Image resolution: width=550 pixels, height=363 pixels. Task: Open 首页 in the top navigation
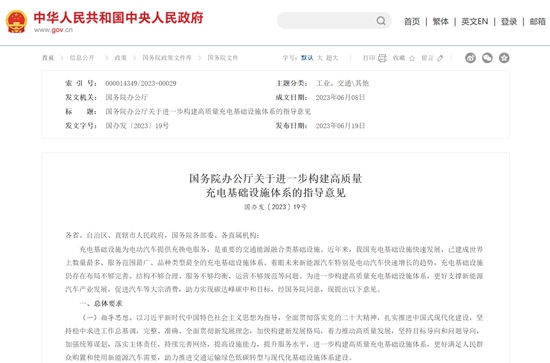click(x=412, y=21)
